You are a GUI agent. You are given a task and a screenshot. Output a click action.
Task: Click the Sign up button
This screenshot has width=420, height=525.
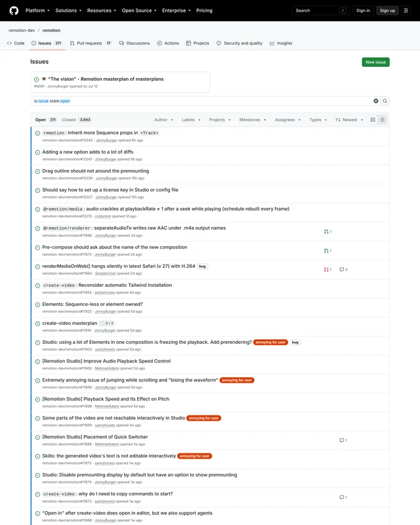387,10
